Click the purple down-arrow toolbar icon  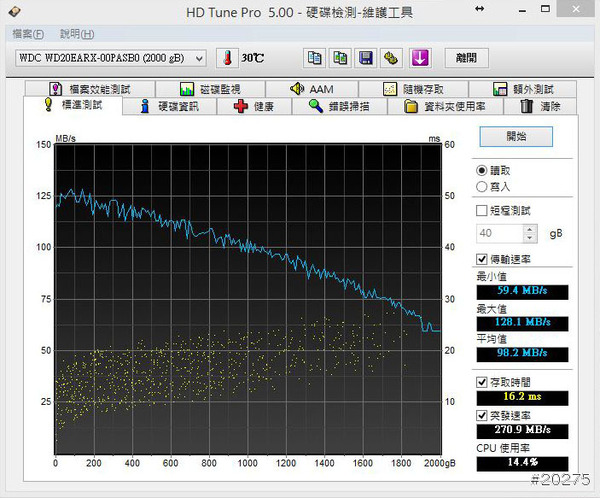coord(419,57)
